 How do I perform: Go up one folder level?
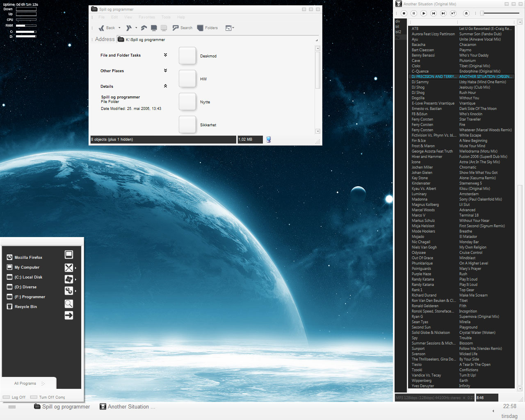144,28
